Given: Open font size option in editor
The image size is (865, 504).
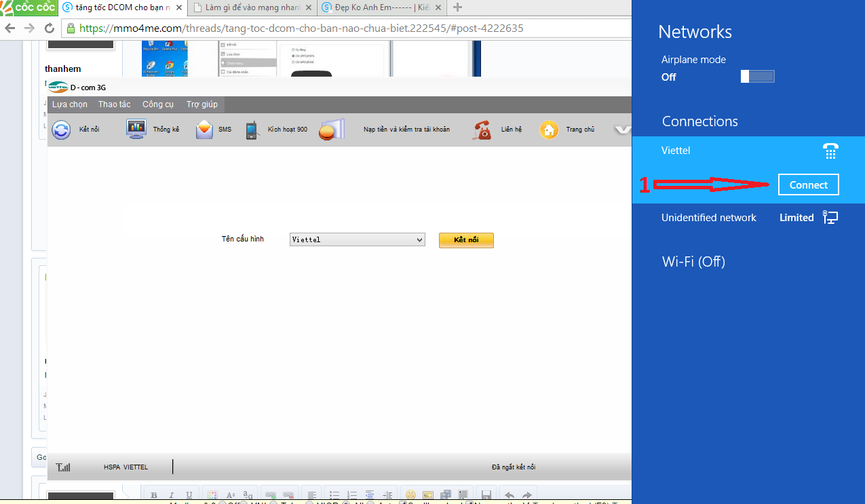Looking at the screenshot, I should pyautogui.click(x=231, y=495).
